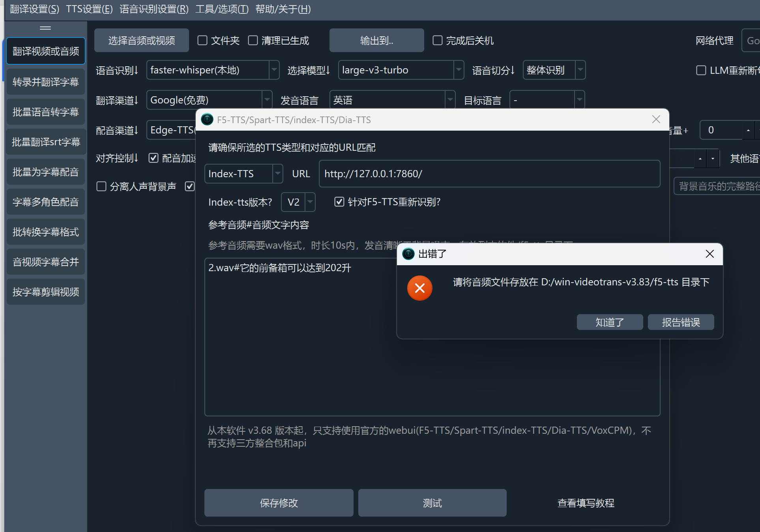
Task: Click the 知道了 button in the error dialog
Action: (x=609, y=322)
